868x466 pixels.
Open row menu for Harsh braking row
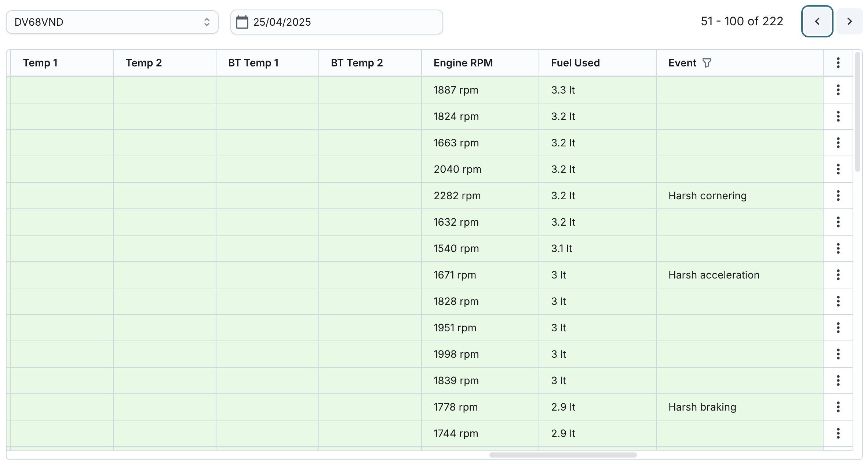pyautogui.click(x=838, y=407)
